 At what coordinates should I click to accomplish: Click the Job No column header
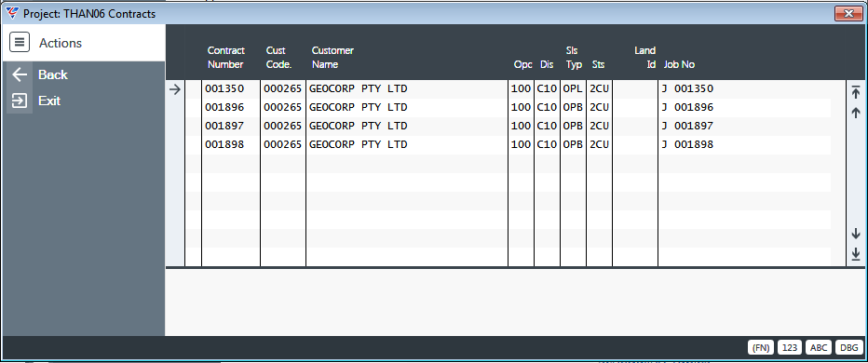679,65
